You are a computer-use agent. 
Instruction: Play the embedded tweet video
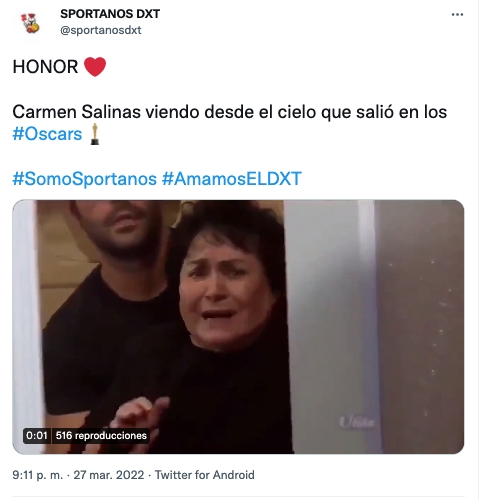tap(238, 327)
